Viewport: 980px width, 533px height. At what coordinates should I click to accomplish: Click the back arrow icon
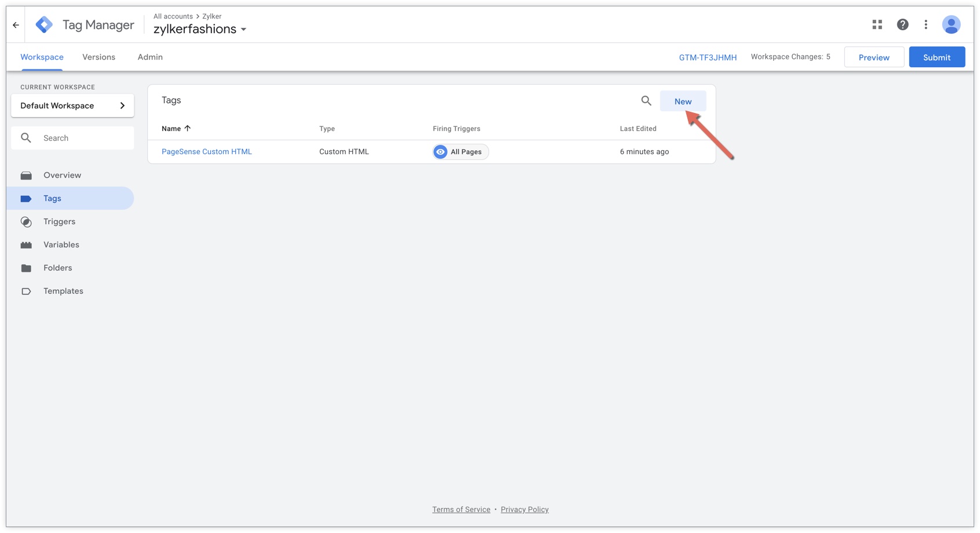pos(16,25)
